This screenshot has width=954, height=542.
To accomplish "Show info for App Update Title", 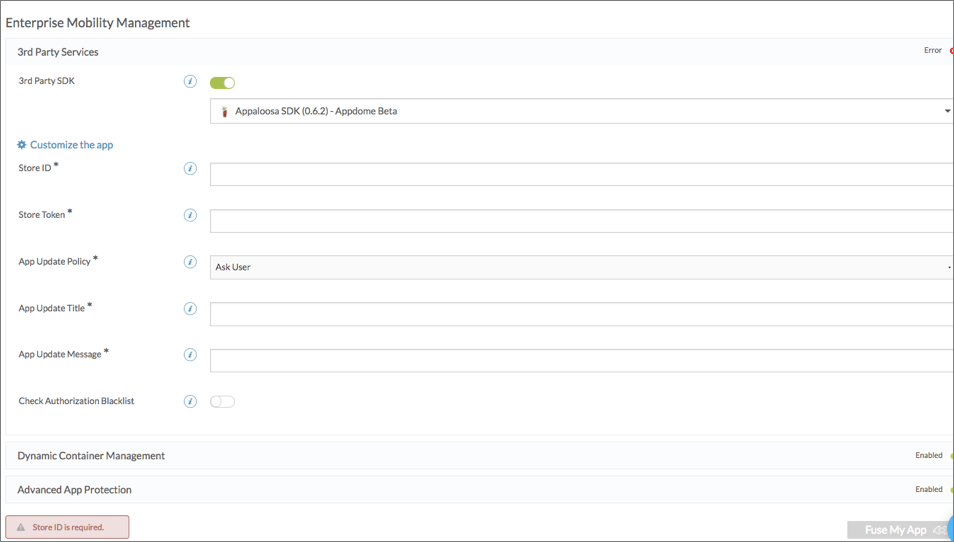I will [x=190, y=309].
